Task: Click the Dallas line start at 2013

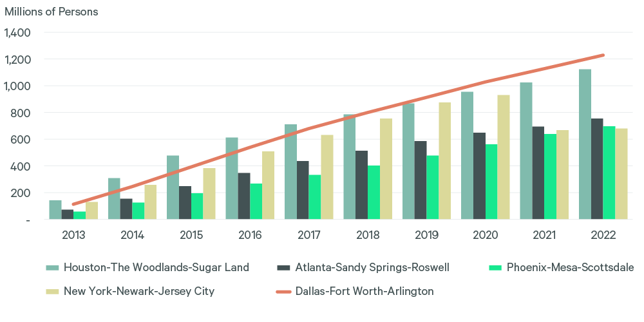Action: (73, 204)
